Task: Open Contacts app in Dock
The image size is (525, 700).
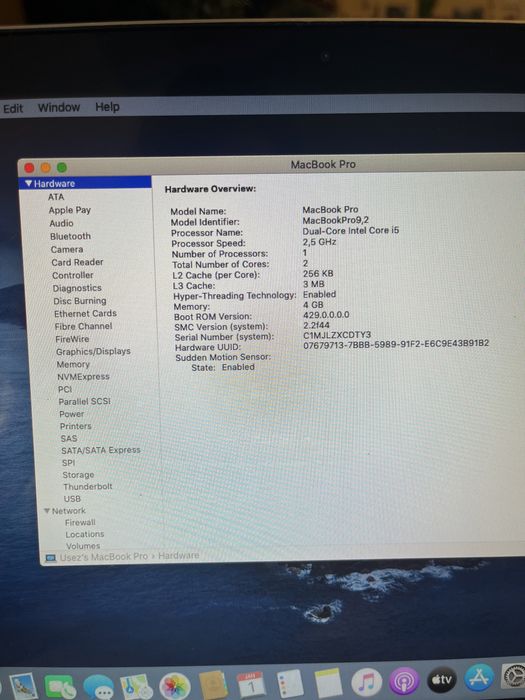Action: click(x=213, y=685)
